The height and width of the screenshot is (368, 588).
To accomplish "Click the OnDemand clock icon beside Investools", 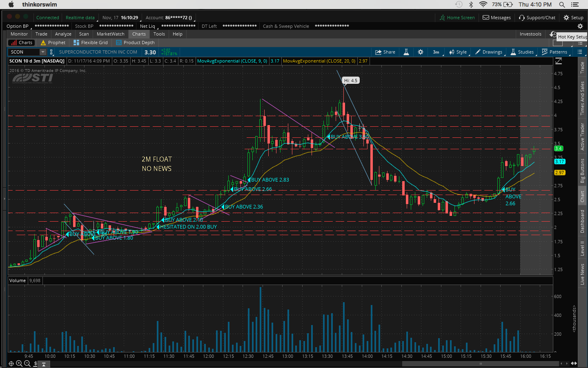I will [553, 34].
